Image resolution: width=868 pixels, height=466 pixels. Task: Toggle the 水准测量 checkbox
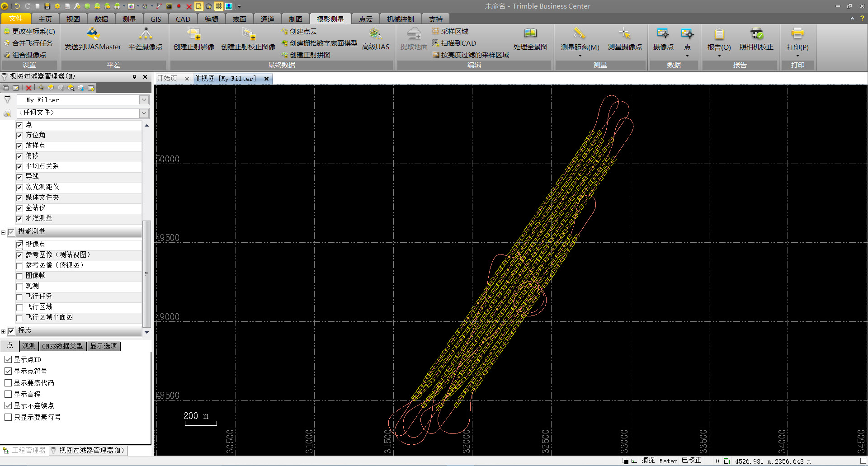point(19,219)
